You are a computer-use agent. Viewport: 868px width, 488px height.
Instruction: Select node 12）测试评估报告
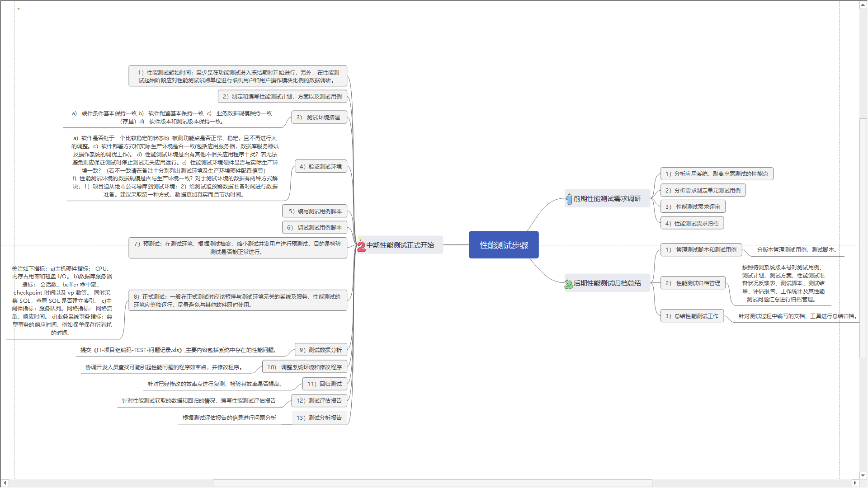click(319, 401)
